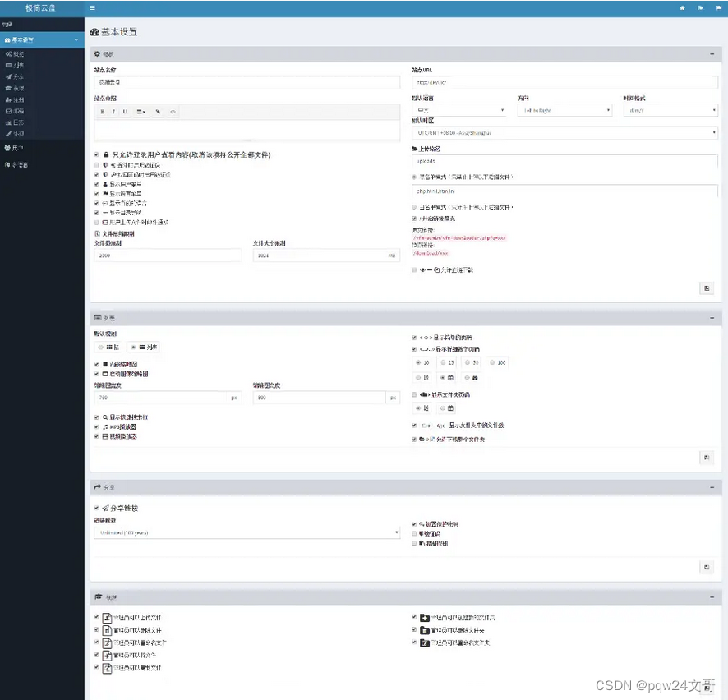Toggle show folder pagination checkbox

pyautogui.click(x=414, y=394)
